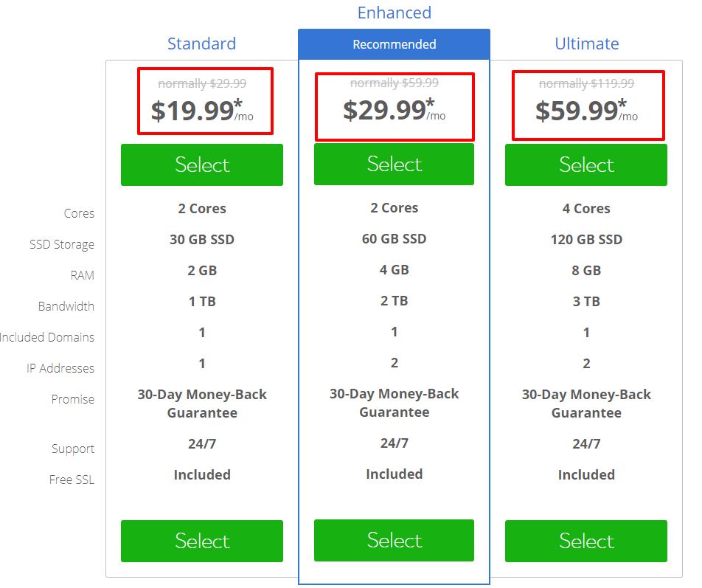702x588 pixels.
Task: Click the SSD Storage label
Action: pyautogui.click(x=62, y=244)
